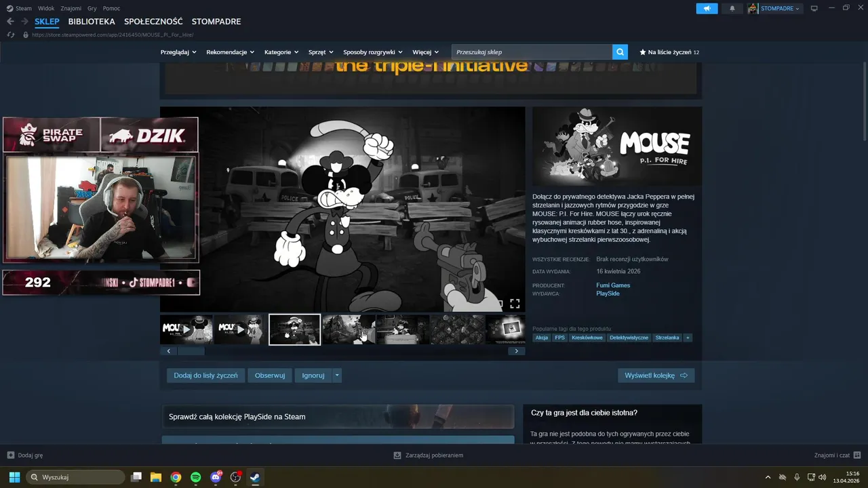Click the Add game plus icon

click(10, 455)
